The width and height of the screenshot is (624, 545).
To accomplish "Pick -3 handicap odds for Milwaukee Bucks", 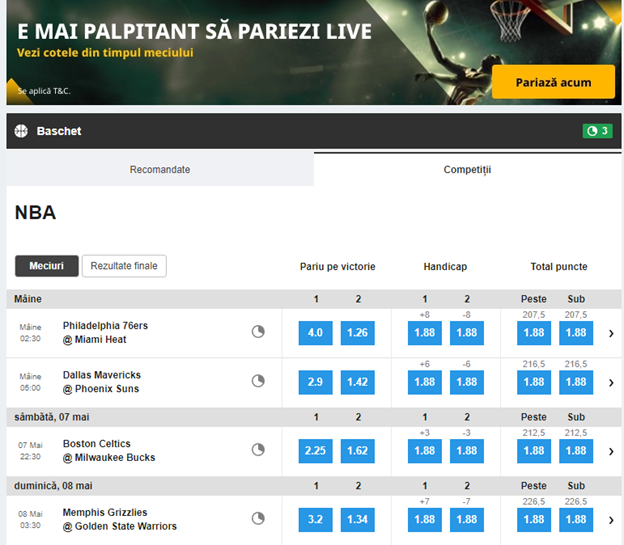I will tap(467, 451).
